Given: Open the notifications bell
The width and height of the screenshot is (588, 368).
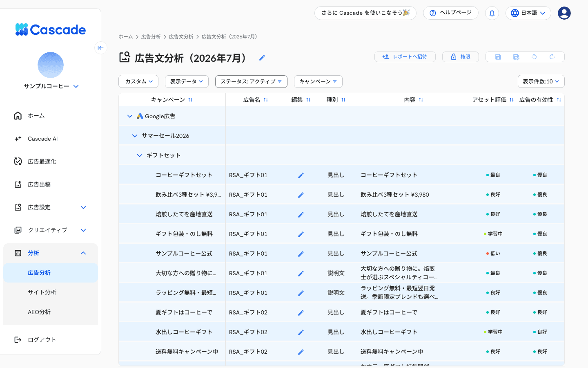Looking at the screenshot, I should click(492, 13).
